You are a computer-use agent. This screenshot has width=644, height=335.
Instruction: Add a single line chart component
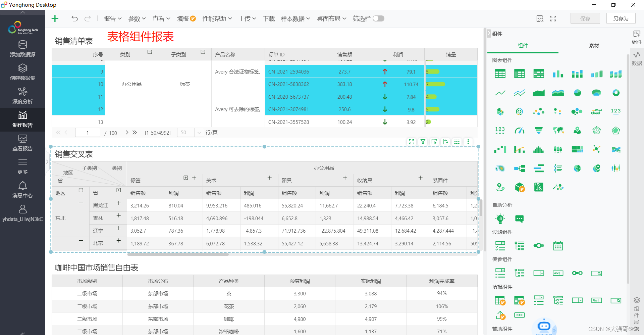coord(500,93)
